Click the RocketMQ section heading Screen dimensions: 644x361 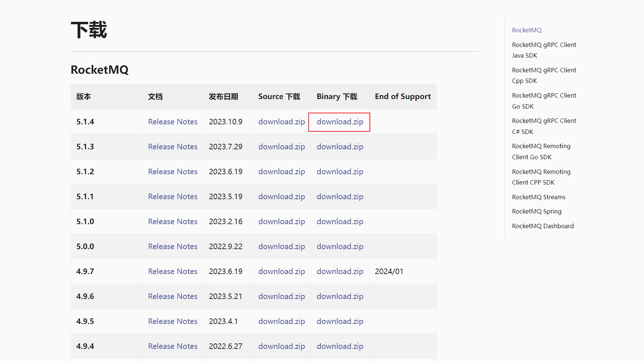[99, 70]
